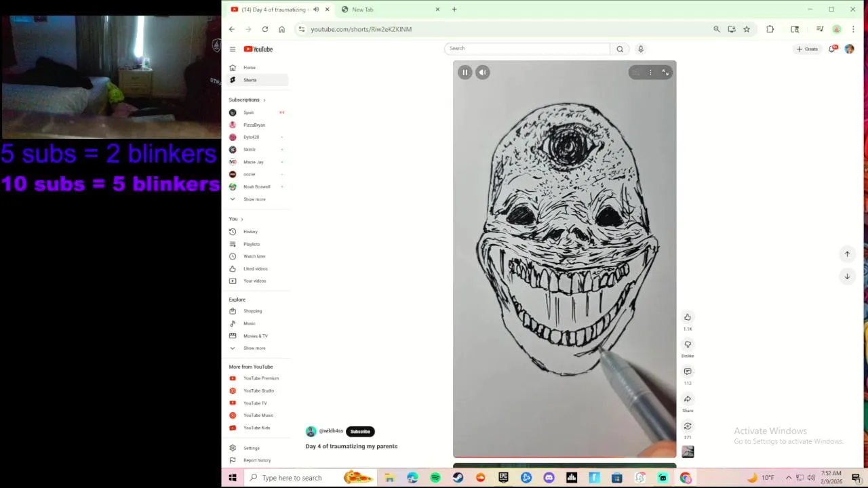Open the PizzaBryan subscription
The width and height of the screenshot is (868, 488).
pos(258,125)
